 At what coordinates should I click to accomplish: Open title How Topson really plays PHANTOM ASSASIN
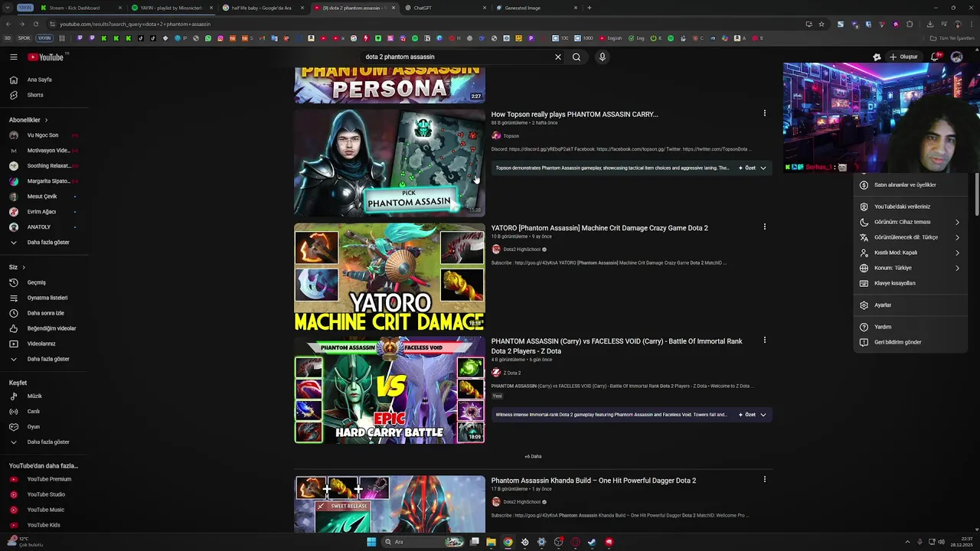click(x=574, y=115)
